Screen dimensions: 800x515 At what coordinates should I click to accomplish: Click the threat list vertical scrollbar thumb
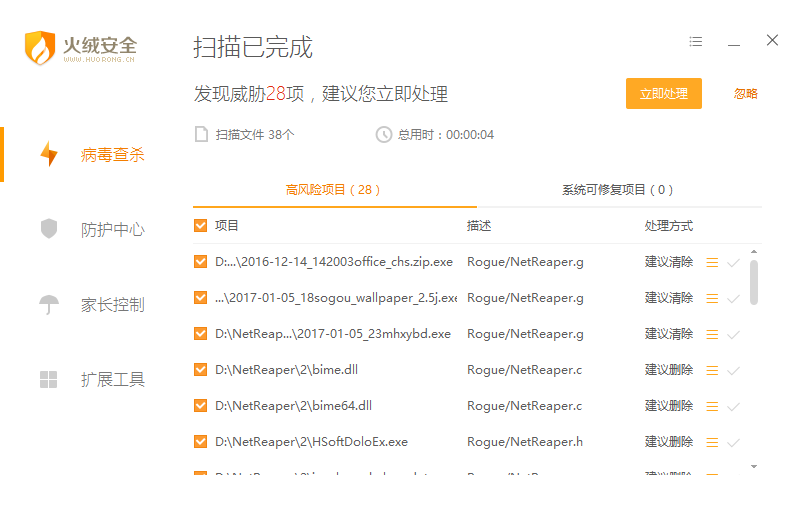[x=753, y=280]
